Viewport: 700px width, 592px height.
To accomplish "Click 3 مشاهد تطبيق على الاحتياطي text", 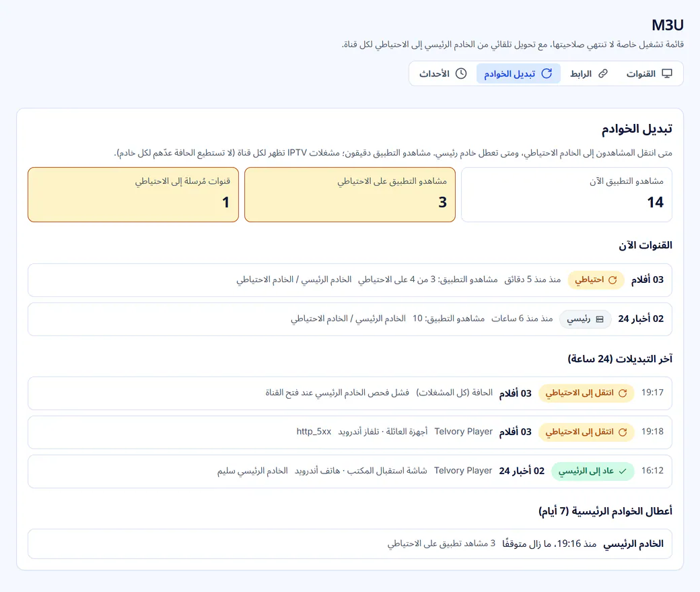I will 442,544.
